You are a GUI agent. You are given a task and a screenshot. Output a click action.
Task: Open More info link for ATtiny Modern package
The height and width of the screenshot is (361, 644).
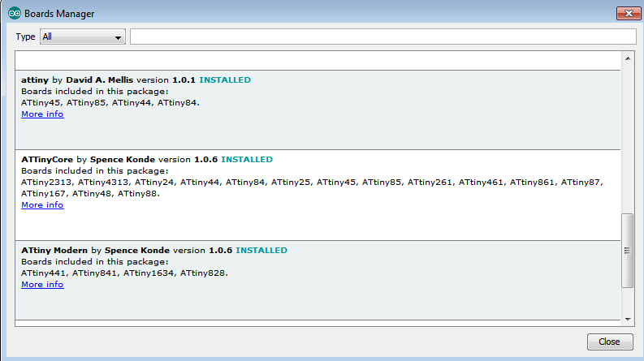[42, 284]
